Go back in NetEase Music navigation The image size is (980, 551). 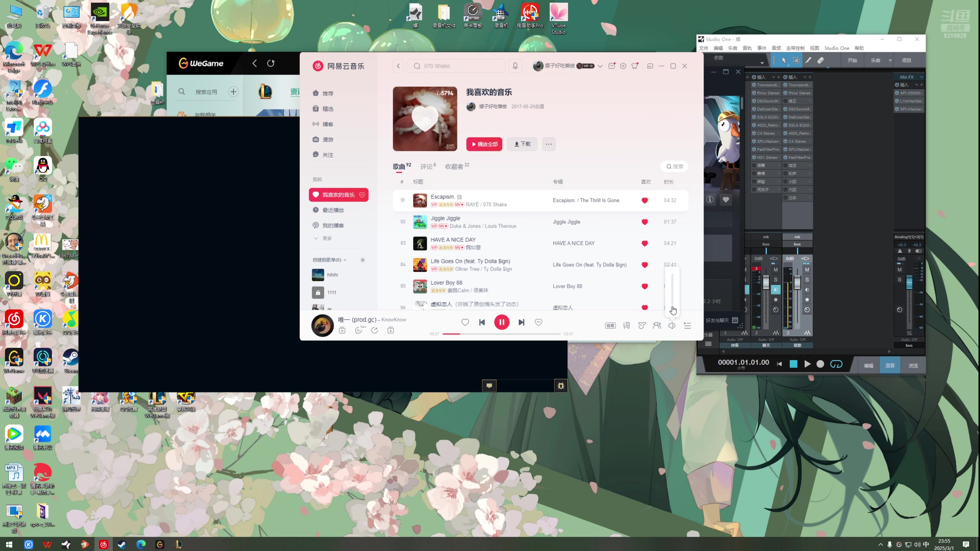398,66
